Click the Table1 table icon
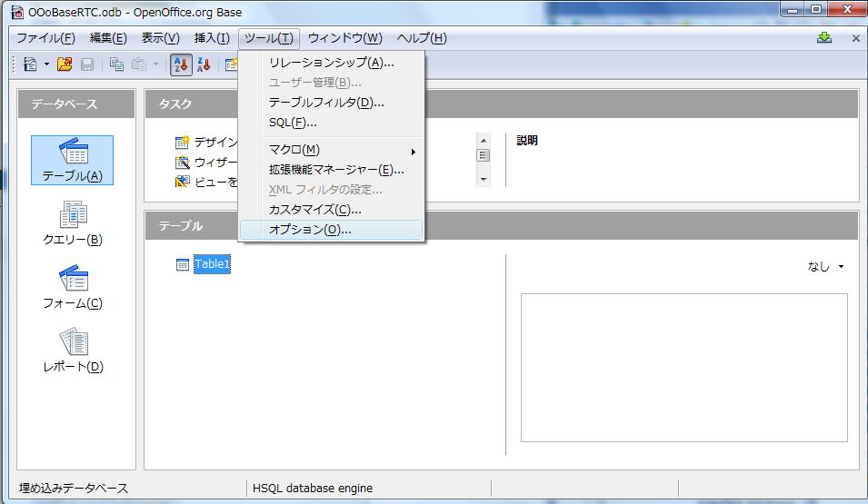The image size is (868, 504). tap(182, 264)
